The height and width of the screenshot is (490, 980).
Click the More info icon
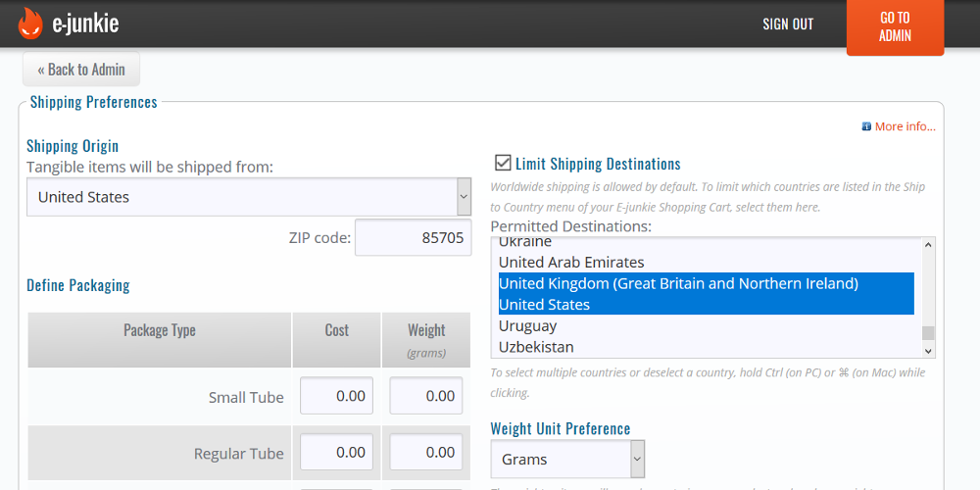pos(866,126)
